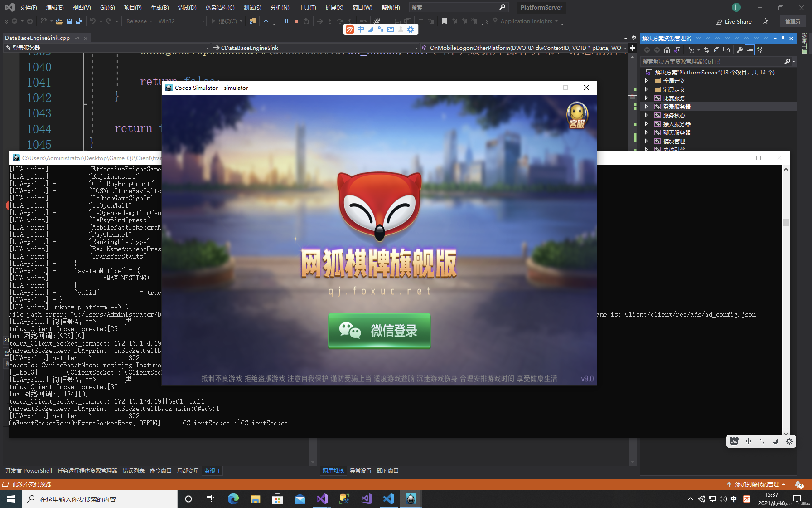
Task: Stop debugging with the red square icon
Action: 296,21
